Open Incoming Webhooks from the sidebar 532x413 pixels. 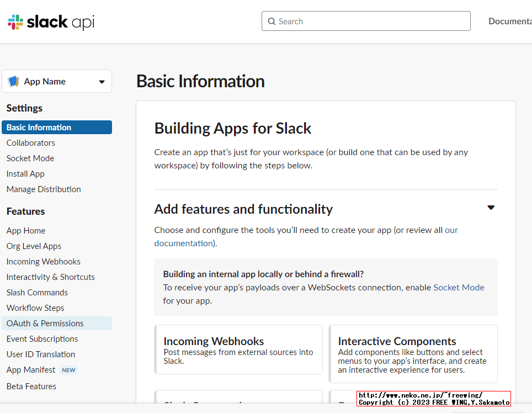pos(43,261)
